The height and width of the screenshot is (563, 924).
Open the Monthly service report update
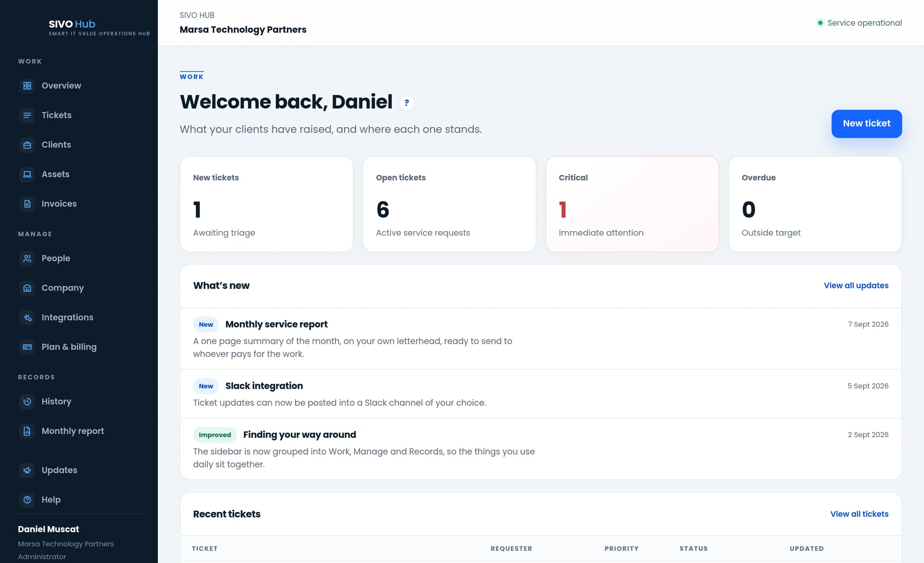(540, 339)
